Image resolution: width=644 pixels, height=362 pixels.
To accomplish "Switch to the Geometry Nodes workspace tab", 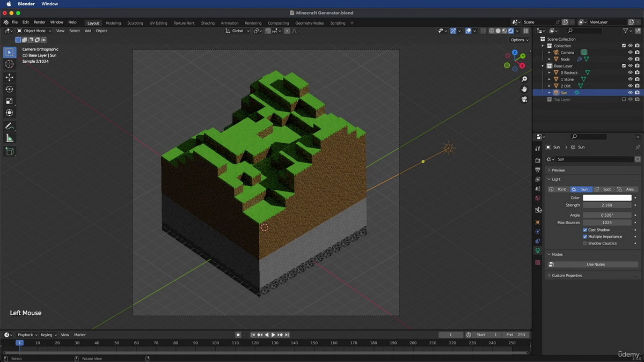I will click(310, 23).
